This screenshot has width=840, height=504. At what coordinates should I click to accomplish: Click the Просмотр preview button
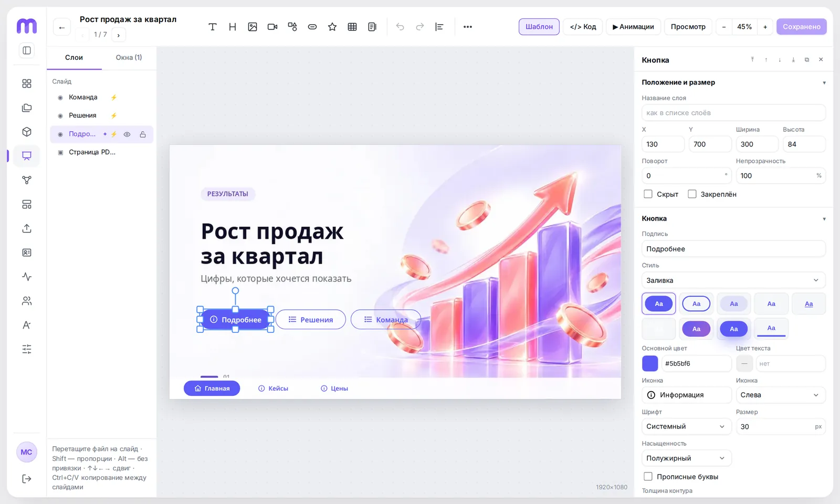tap(688, 27)
